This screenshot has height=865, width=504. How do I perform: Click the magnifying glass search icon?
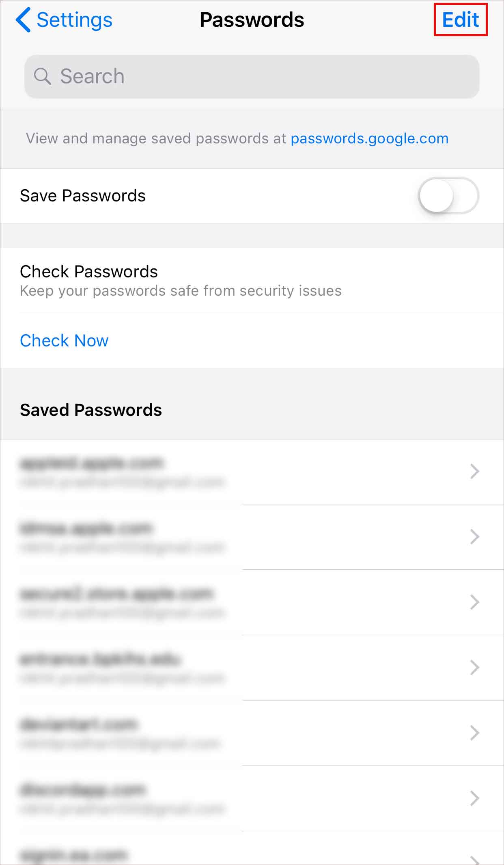pyautogui.click(x=42, y=76)
